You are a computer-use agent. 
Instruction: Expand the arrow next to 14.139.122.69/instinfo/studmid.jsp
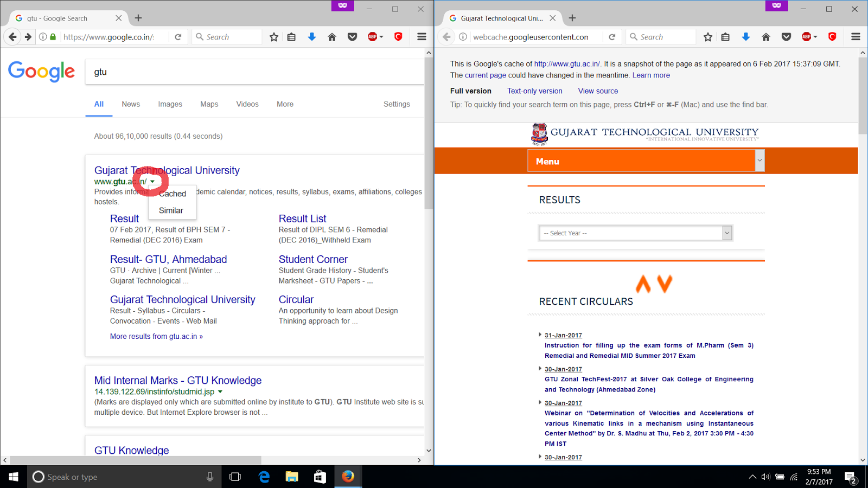click(x=220, y=391)
